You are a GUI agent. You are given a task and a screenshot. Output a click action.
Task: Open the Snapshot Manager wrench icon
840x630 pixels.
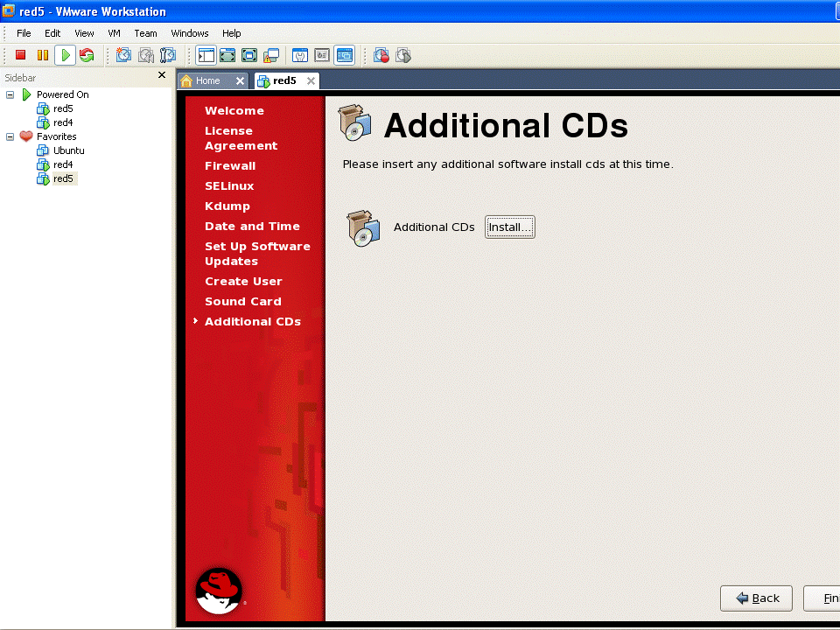click(168, 55)
